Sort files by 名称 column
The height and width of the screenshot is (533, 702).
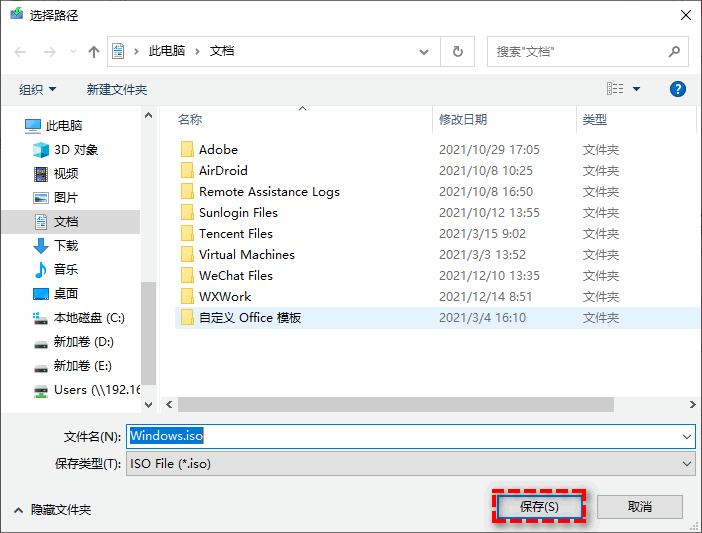[190, 119]
